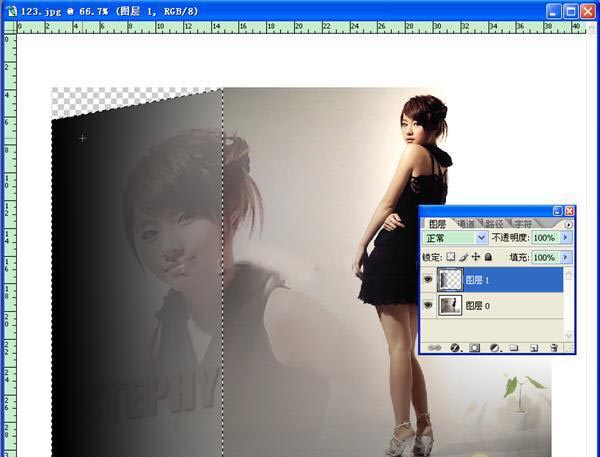Click the create new layer icon
The image size is (600, 457).
[534, 348]
